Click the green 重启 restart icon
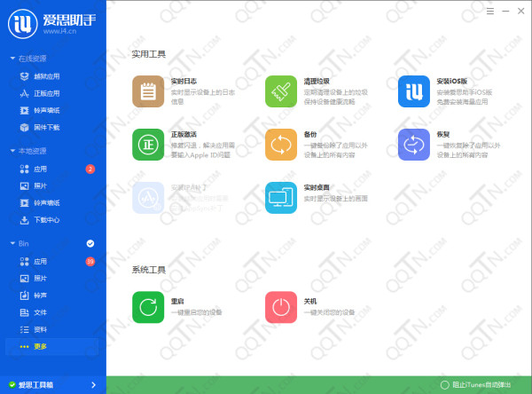Image resolution: width=532 pixels, height=394 pixels. coord(148,307)
